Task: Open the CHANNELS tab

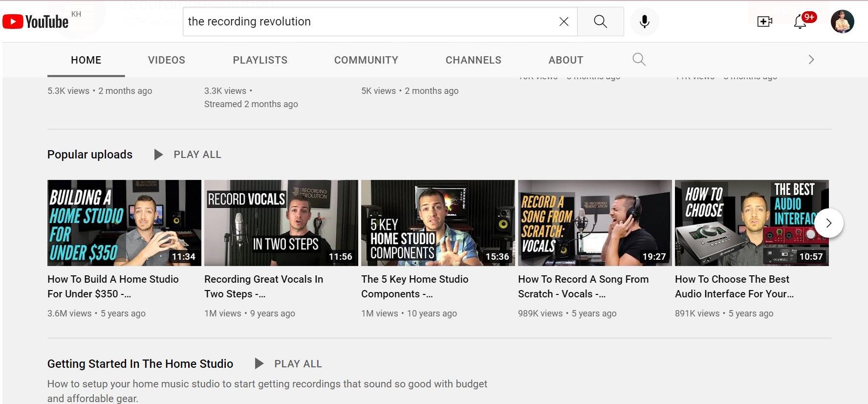Action: point(474,60)
